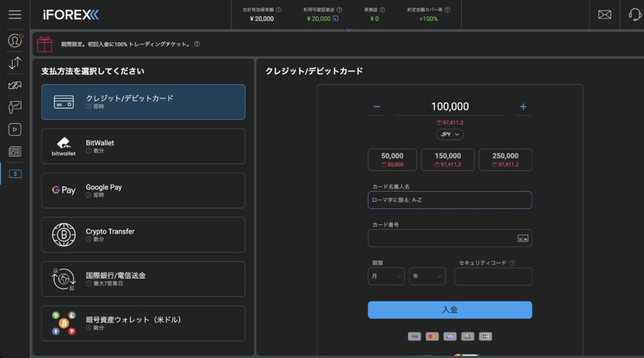Image resolution: width=644 pixels, height=358 pixels.
Task: Click the 期間限定 promotion banner text
Action: tap(126, 45)
